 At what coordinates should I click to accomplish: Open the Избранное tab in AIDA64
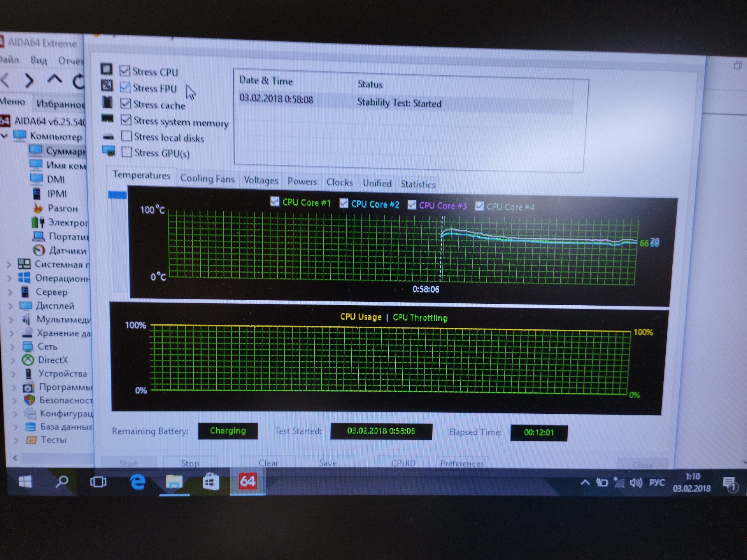pyautogui.click(x=60, y=104)
